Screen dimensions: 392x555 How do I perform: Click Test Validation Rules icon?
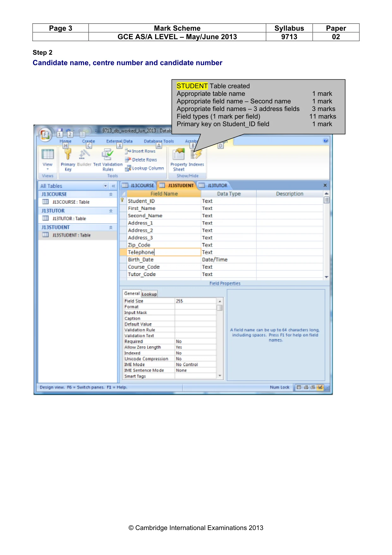point(108,160)
